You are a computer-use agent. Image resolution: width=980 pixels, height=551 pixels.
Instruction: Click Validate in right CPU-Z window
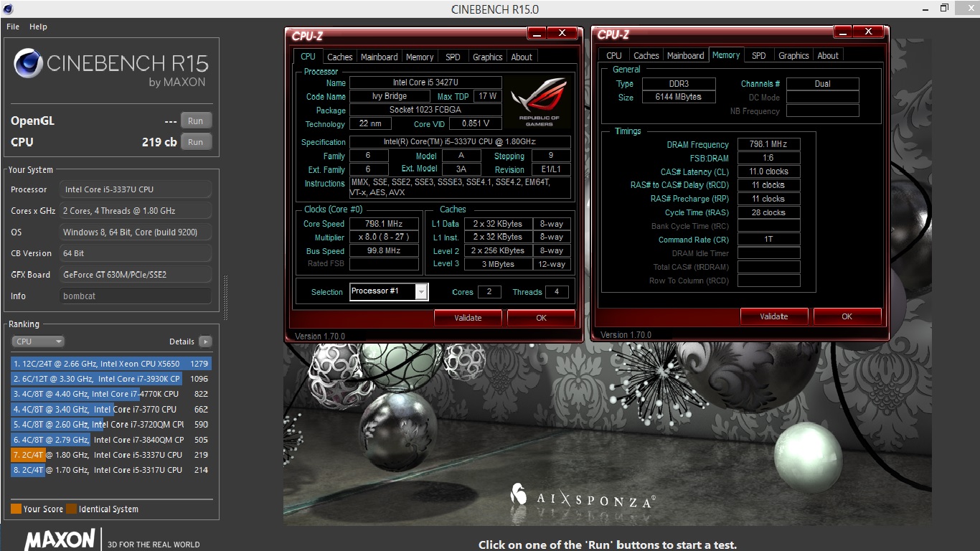774,316
